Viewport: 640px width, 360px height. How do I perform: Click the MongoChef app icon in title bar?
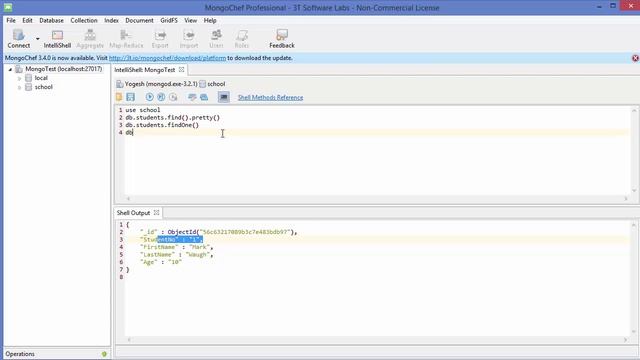tap(8, 7)
